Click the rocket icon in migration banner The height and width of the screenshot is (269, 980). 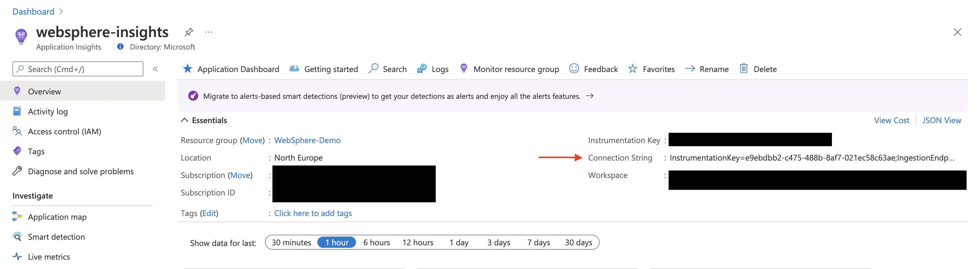193,96
